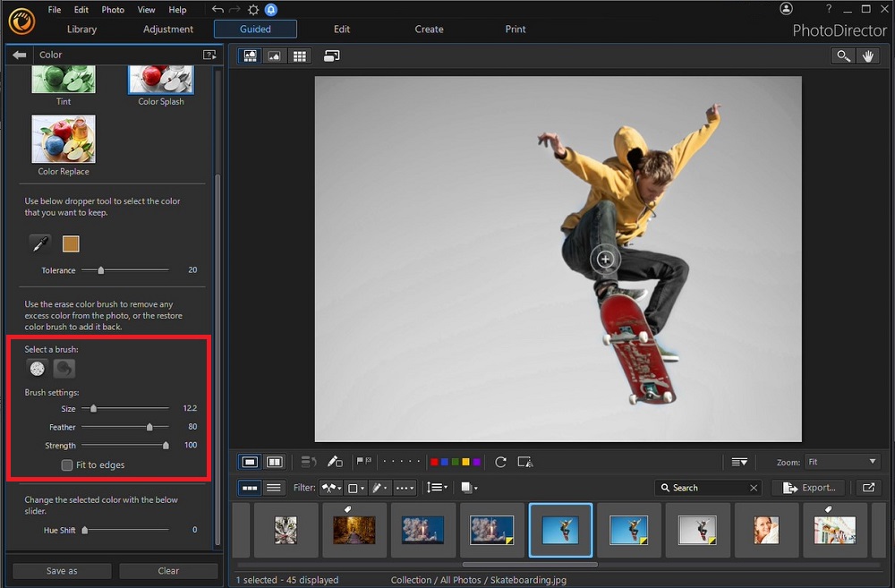Click the Export button
The height and width of the screenshot is (588, 895).
click(x=808, y=487)
